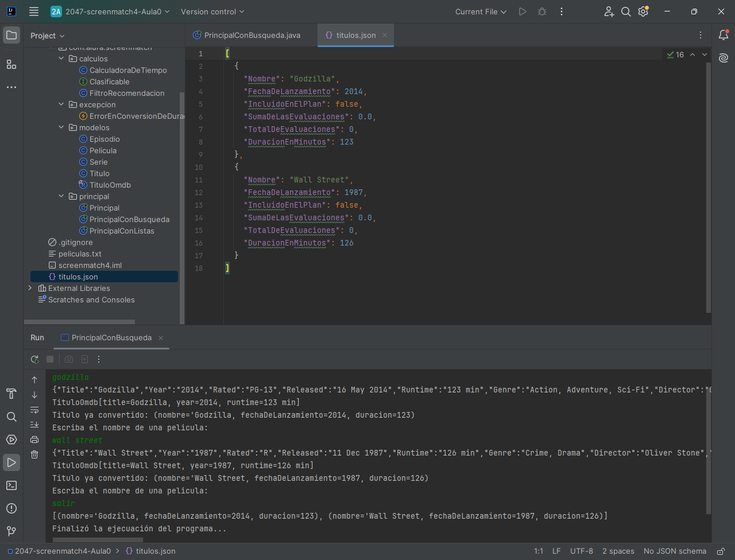Close the titulos.json tab

385,35
